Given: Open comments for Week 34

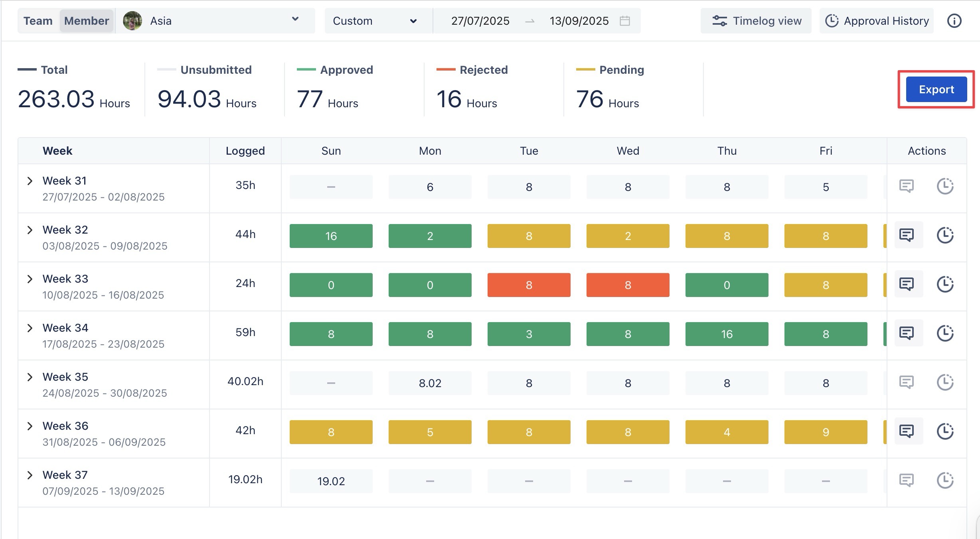Looking at the screenshot, I should click(x=907, y=333).
